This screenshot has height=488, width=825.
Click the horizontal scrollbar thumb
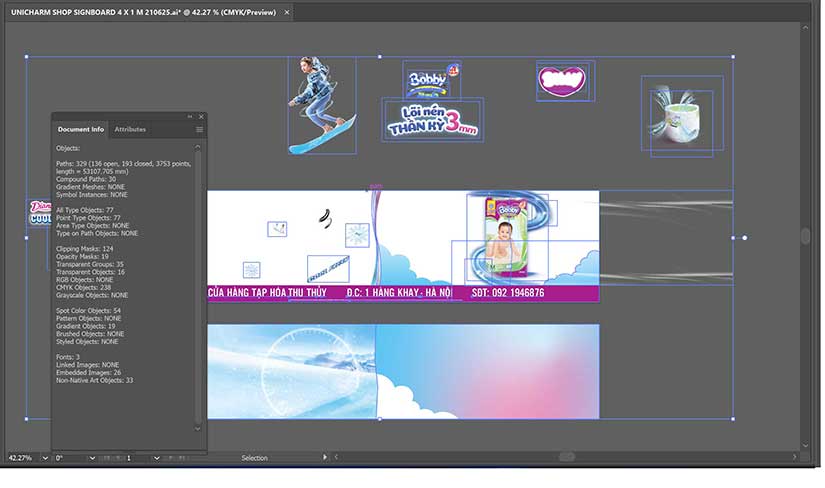[567, 457]
